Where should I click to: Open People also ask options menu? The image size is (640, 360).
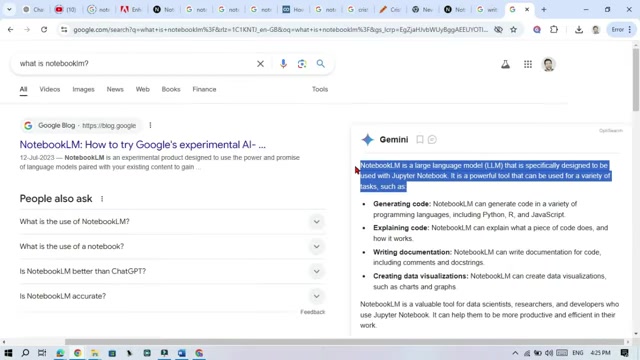coord(102,199)
